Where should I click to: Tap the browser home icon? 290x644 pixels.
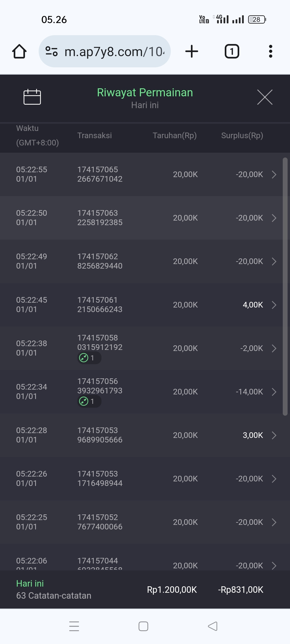pos(19,51)
